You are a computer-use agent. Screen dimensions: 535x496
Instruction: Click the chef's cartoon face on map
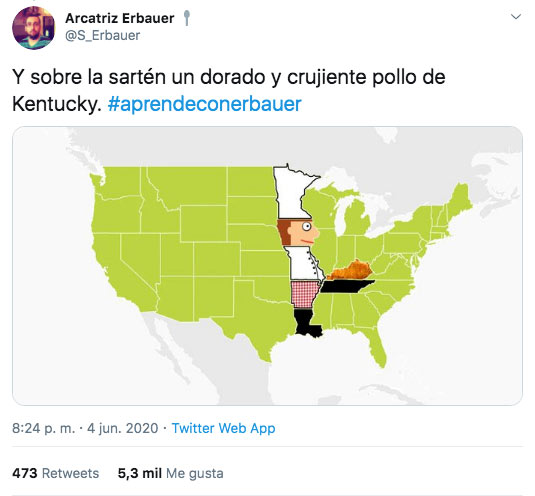pyautogui.click(x=299, y=232)
